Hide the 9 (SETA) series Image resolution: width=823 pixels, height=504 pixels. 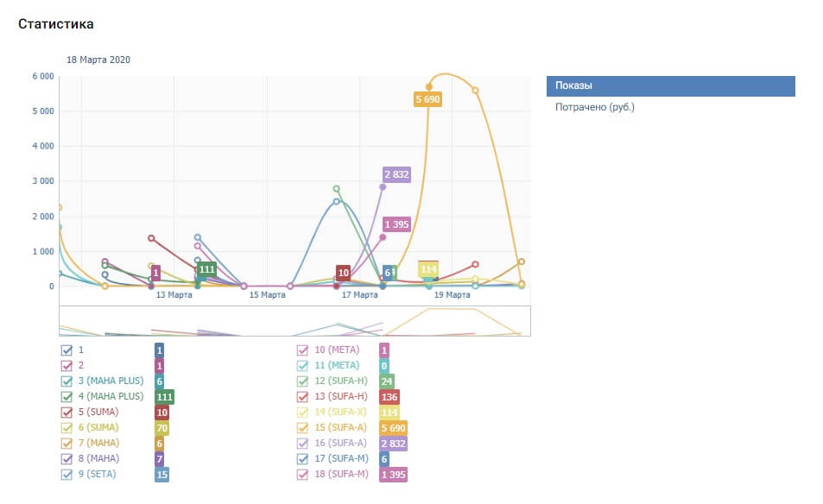click(66, 475)
